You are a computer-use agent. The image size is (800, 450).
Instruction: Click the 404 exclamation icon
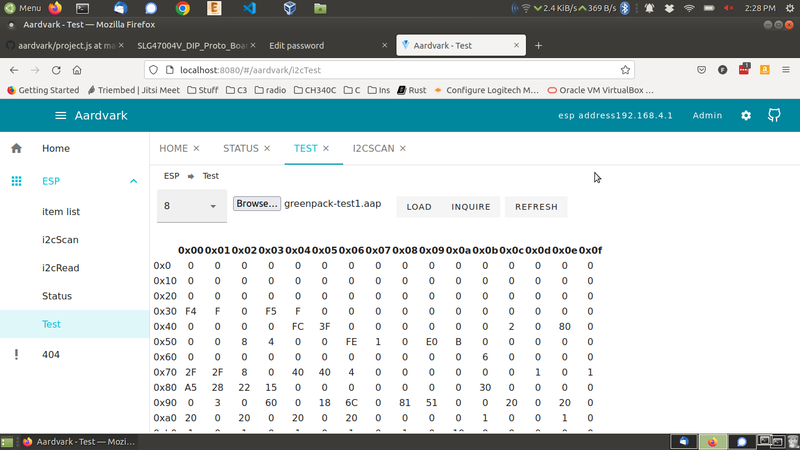(x=16, y=355)
